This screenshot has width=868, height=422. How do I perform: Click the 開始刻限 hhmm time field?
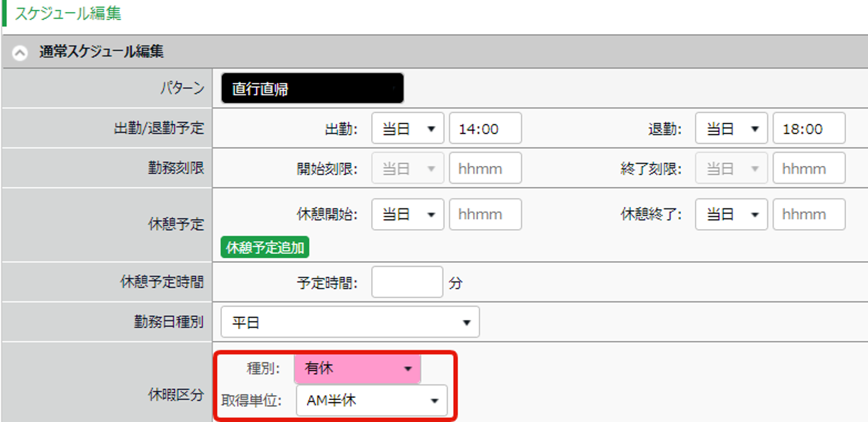tap(485, 168)
